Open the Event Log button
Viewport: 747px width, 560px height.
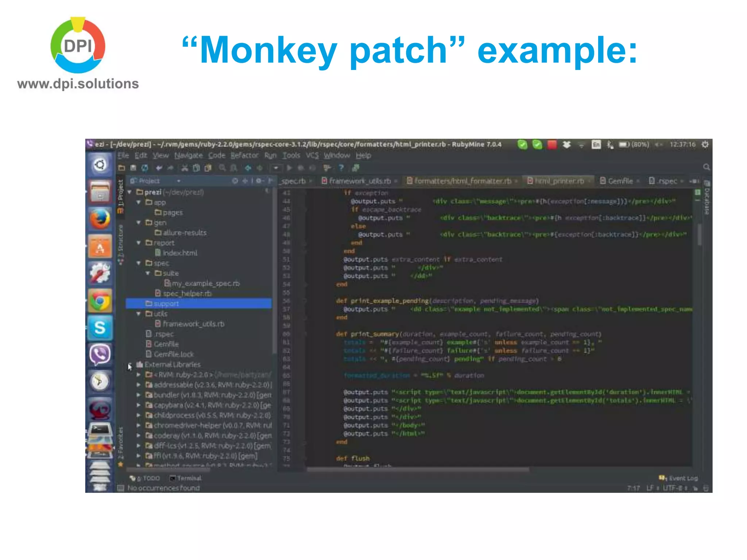pos(679,478)
